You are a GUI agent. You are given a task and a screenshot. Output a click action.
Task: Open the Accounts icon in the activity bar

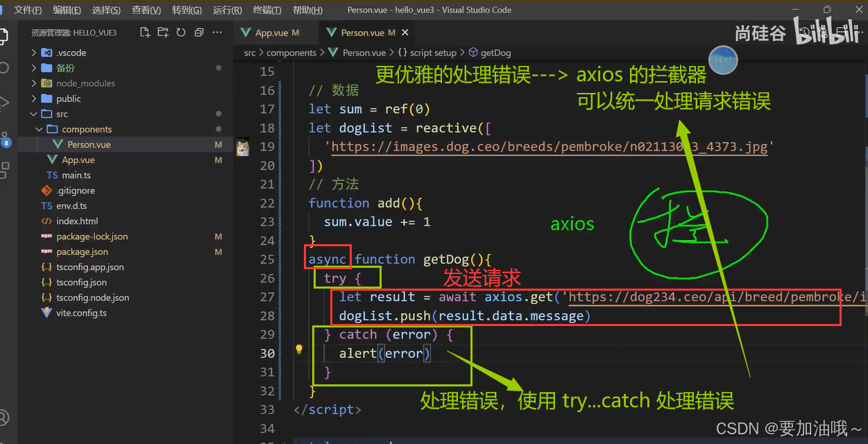3,418
